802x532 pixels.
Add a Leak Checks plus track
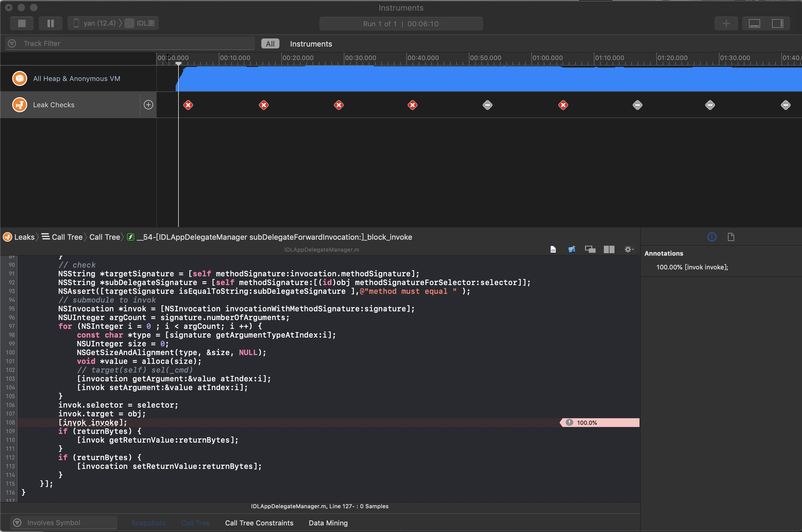pos(148,105)
